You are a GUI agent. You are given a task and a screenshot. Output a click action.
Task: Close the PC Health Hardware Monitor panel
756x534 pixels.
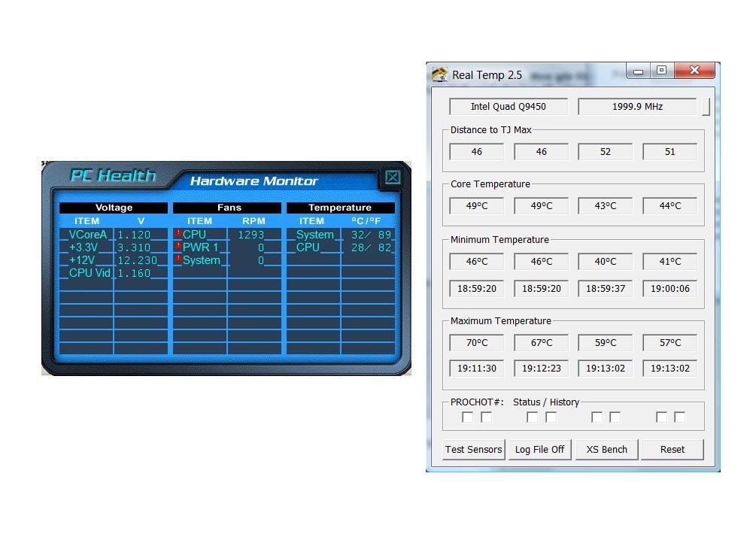[x=392, y=177]
